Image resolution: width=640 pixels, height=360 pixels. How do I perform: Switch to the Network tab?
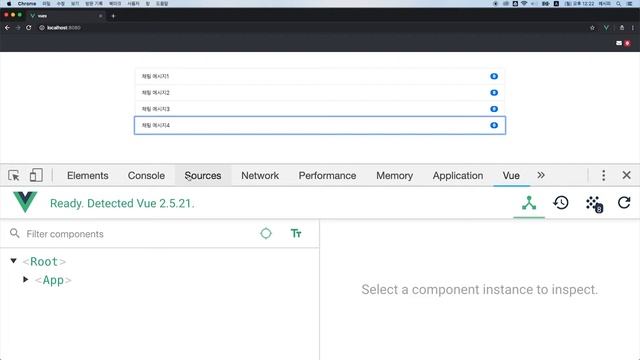[x=260, y=176]
